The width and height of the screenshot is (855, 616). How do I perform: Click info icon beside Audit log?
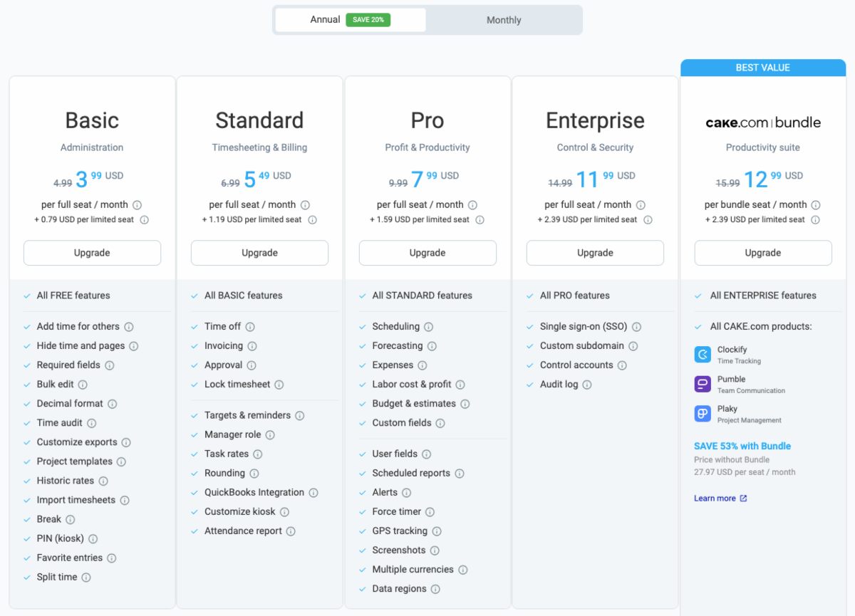pos(587,385)
